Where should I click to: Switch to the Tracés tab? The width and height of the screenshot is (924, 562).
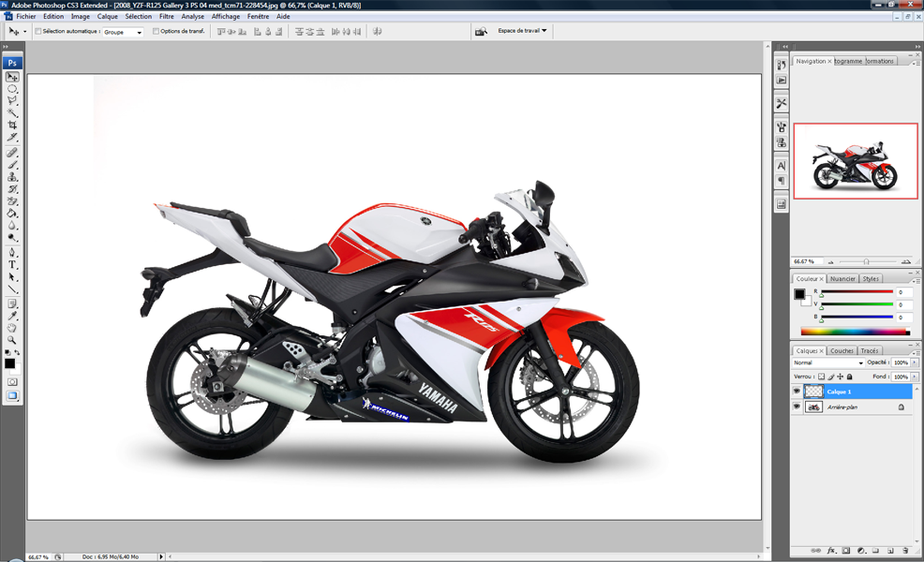[x=870, y=350]
